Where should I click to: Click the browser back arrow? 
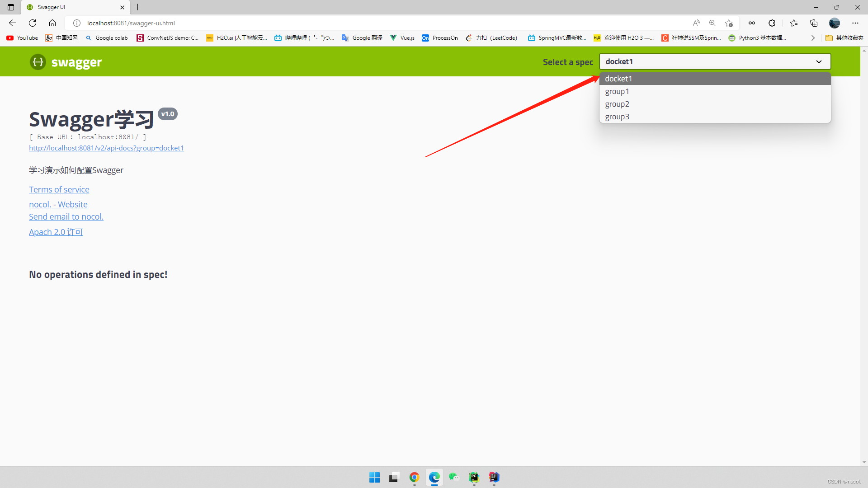[13, 23]
